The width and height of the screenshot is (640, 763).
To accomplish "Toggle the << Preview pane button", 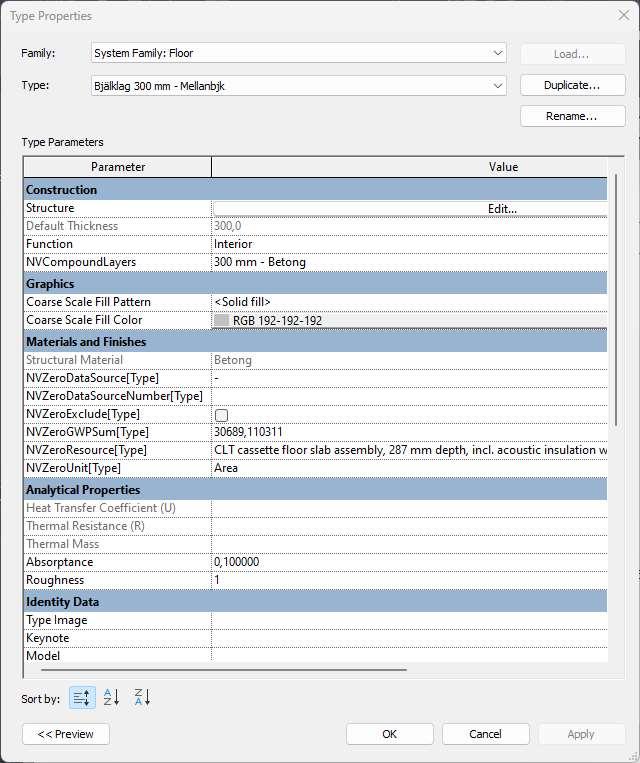I will pos(66,734).
